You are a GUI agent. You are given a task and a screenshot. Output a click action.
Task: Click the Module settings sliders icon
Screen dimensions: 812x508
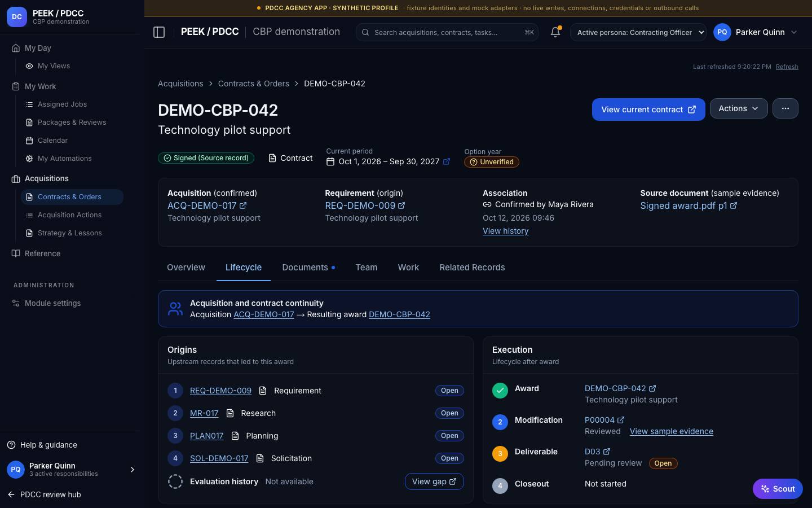pyautogui.click(x=16, y=303)
